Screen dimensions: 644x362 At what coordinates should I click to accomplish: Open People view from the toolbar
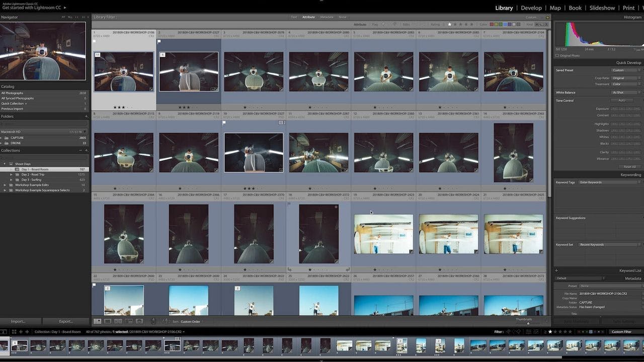coord(139,321)
